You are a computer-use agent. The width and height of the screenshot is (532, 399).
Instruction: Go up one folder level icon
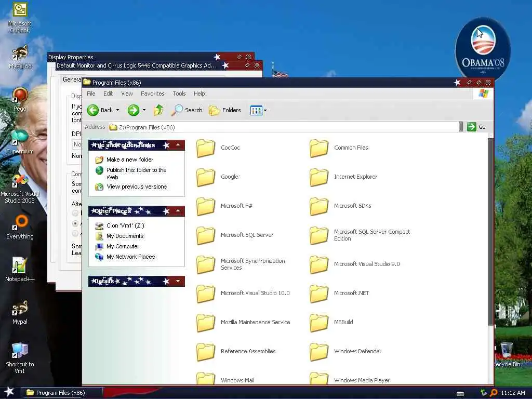tap(158, 110)
